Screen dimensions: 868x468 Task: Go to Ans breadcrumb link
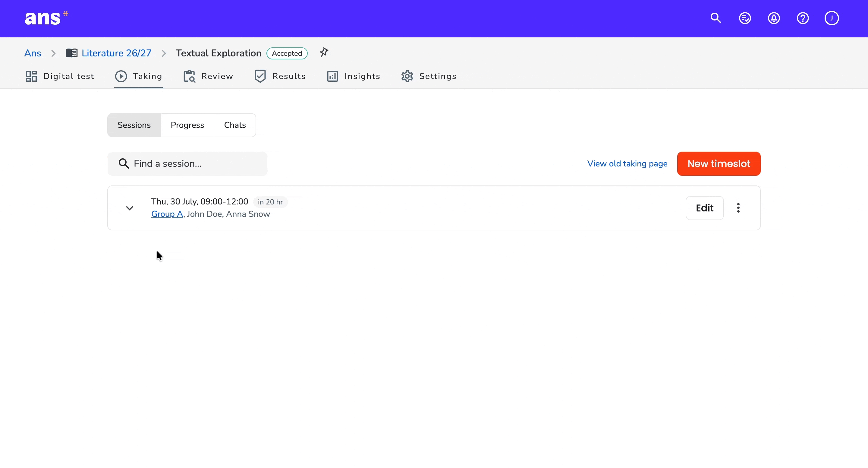tap(33, 53)
